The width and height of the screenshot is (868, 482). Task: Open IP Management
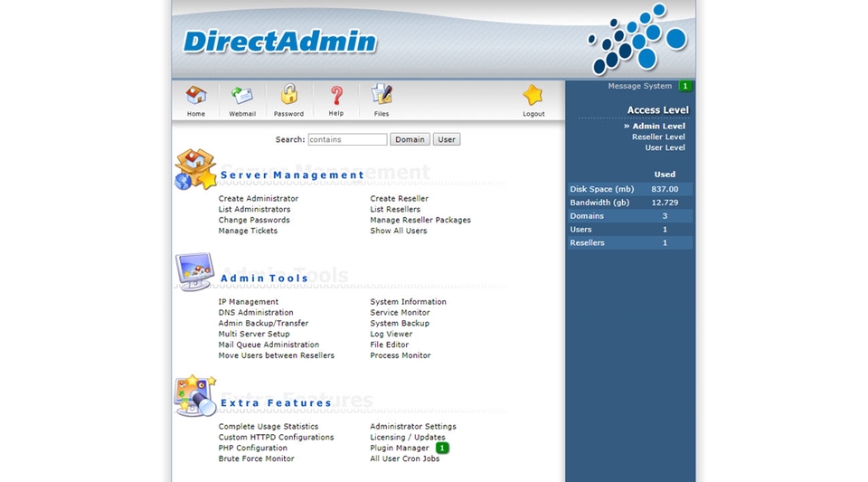(248, 302)
